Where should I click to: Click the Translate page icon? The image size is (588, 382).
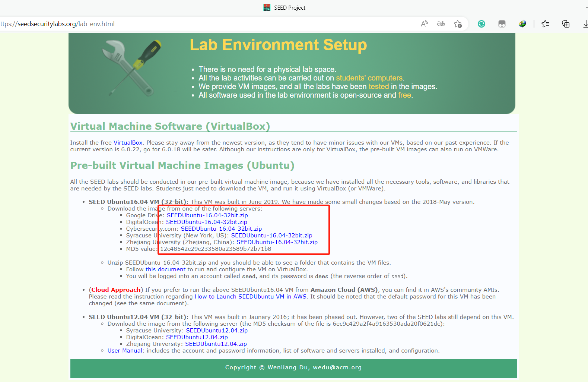(x=441, y=24)
